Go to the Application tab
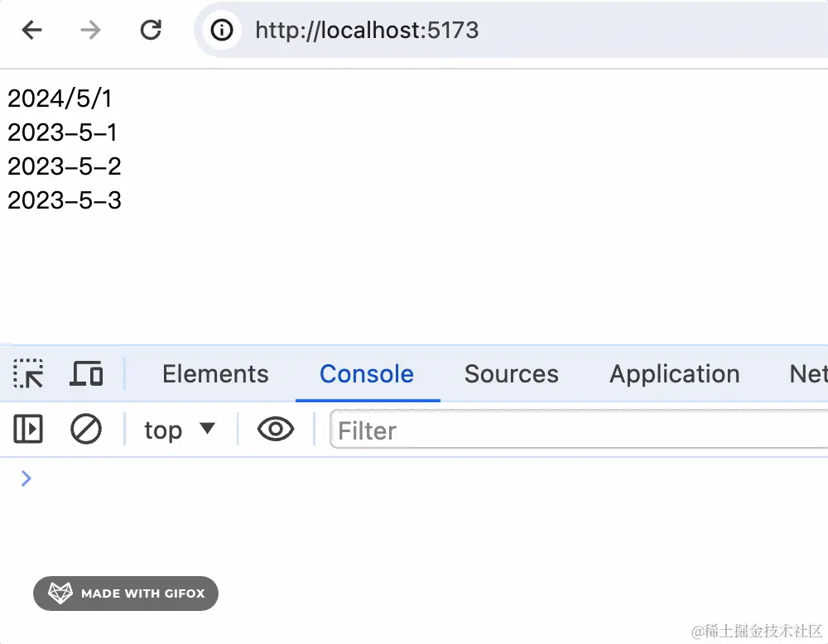Viewport: 828px width, 644px height. (x=675, y=374)
